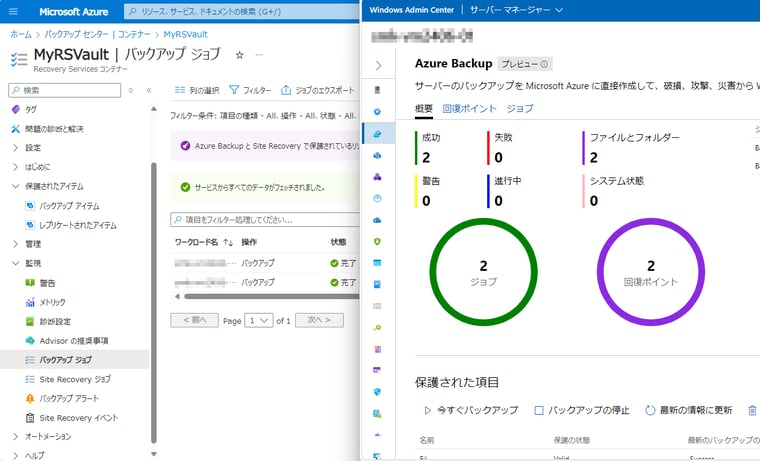Open 警告 under the 監視 section
This screenshot has height=461, width=760.
(x=47, y=283)
